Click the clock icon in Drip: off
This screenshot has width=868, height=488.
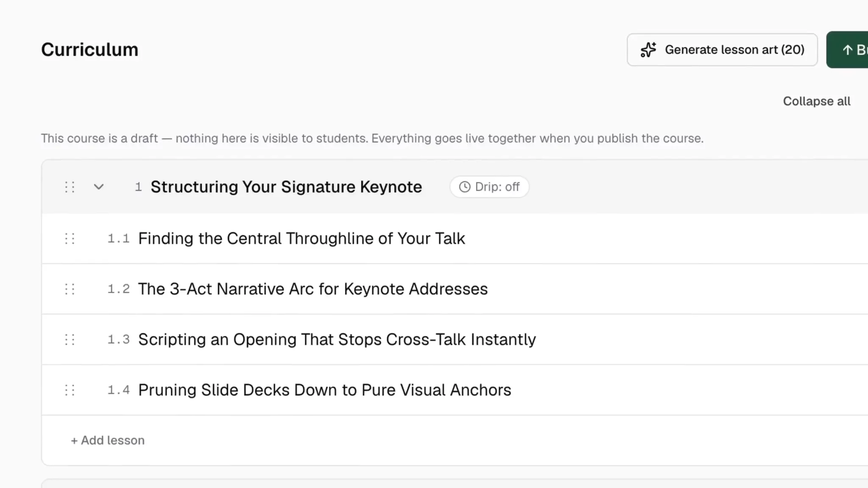[465, 187]
